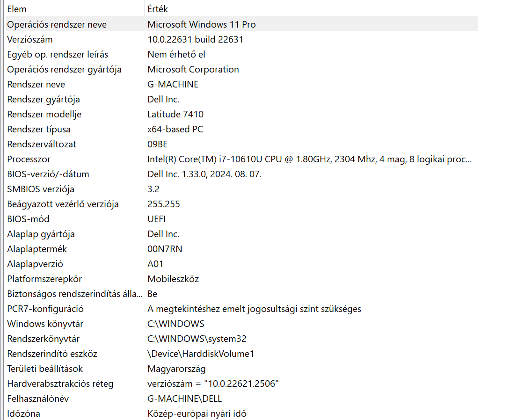This screenshot has width=517, height=420.
Task: Select the Rendszer neve row
Action: (x=242, y=84)
